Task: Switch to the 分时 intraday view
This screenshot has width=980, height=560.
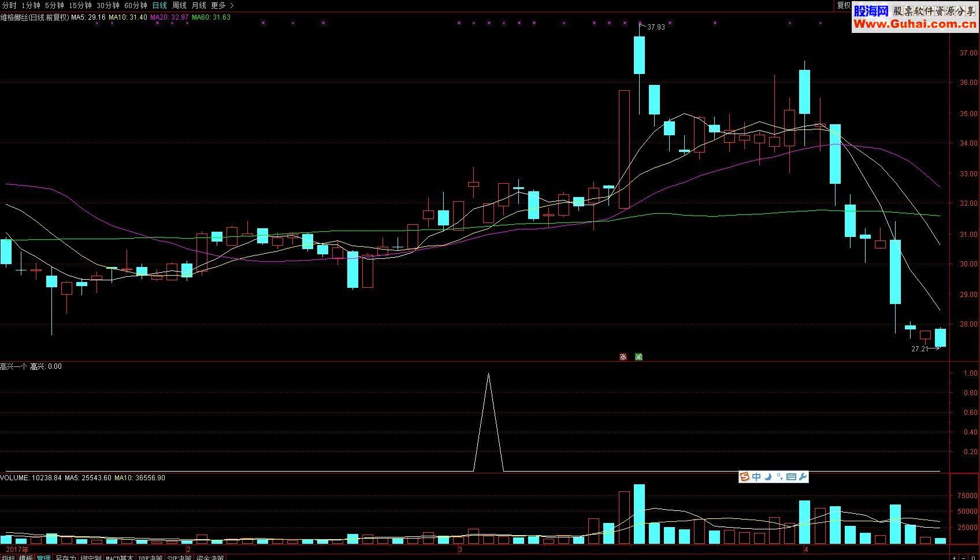Action: (9, 5)
